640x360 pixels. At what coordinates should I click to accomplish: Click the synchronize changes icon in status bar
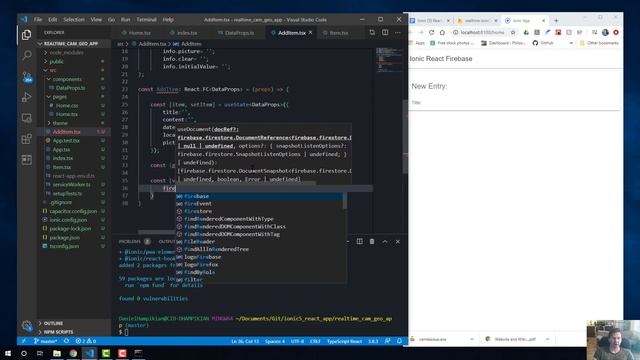coord(67,341)
